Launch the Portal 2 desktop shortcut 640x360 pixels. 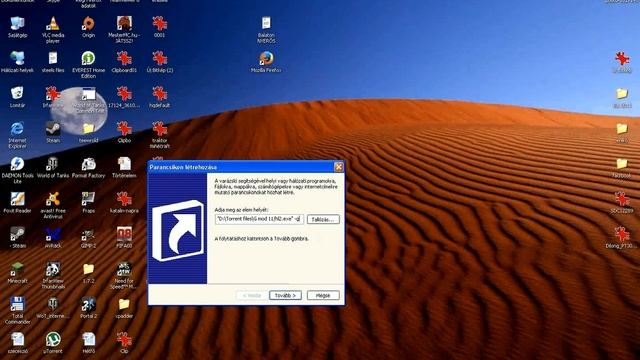(x=88, y=304)
